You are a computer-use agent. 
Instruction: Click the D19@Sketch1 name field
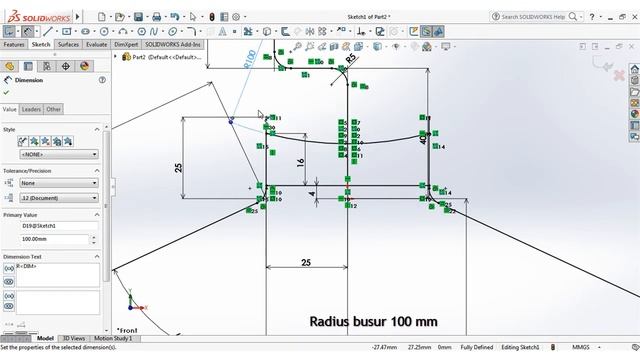pos(59,226)
